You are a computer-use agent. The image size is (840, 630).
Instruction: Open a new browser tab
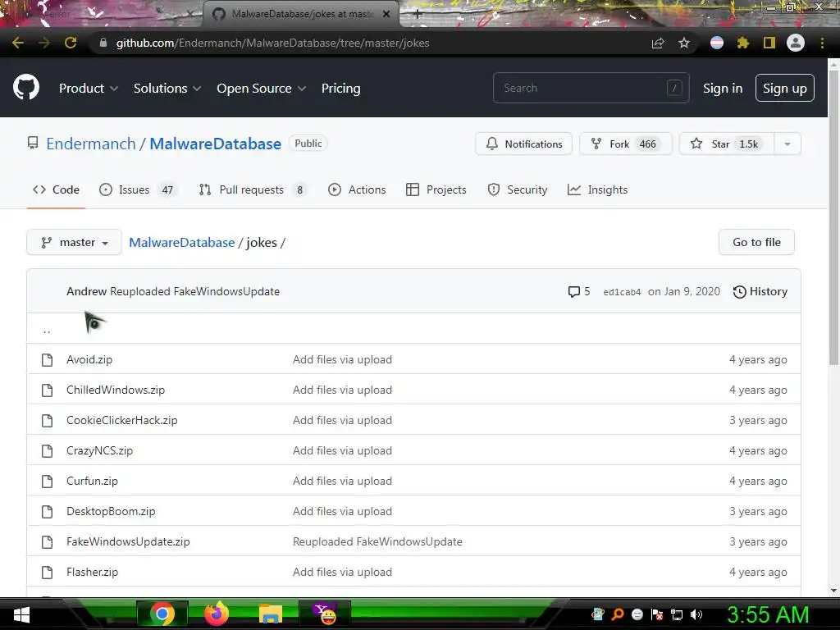pyautogui.click(x=418, y=15)
